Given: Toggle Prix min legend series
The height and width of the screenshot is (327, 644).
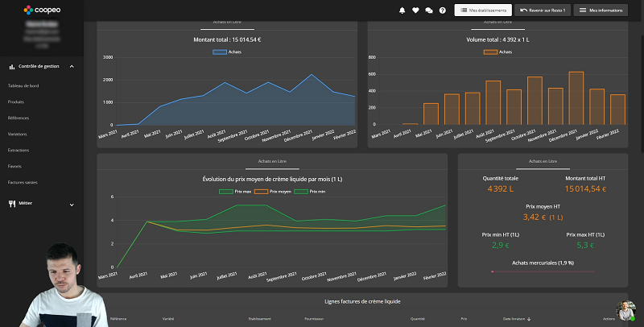Looking at the screenshot, I should (x=310, y=192).
